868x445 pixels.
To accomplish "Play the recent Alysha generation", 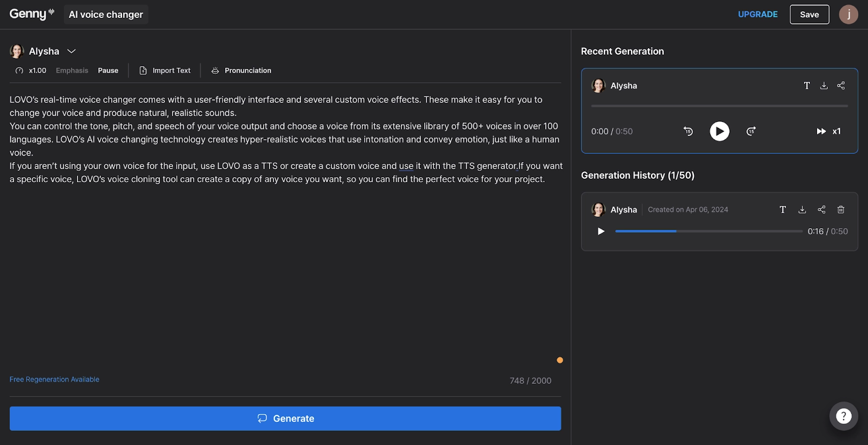I will pyautogui.click(x=719, y=131).
